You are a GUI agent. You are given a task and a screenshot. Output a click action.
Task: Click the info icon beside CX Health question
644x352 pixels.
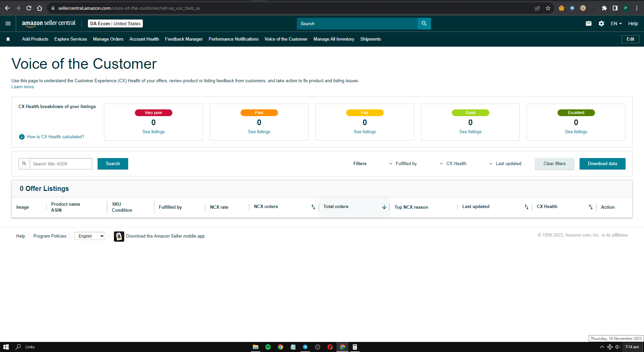(x=22, y=137)
